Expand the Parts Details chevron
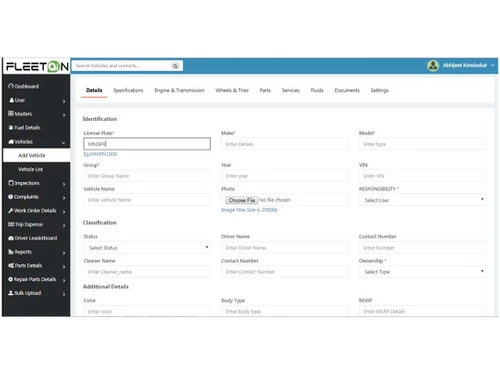Image resolution: width=500 pixels, height=375 pixels. [x=64, y=266]
